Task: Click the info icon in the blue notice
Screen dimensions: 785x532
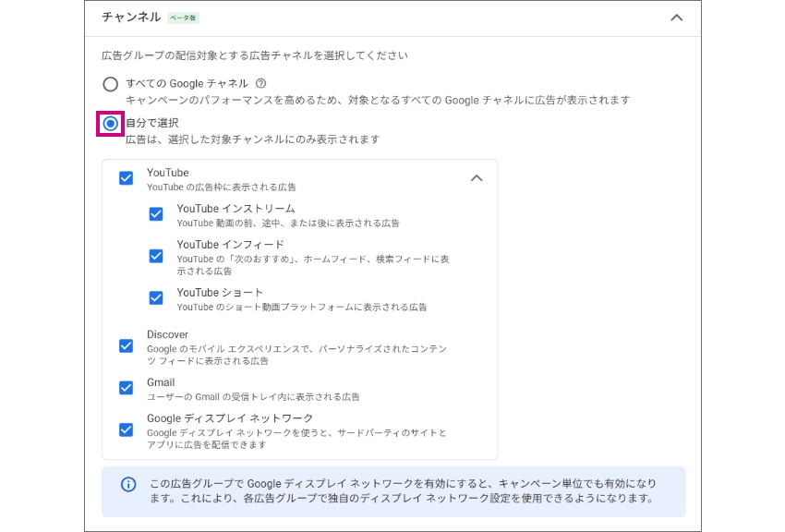Action: 128,485
